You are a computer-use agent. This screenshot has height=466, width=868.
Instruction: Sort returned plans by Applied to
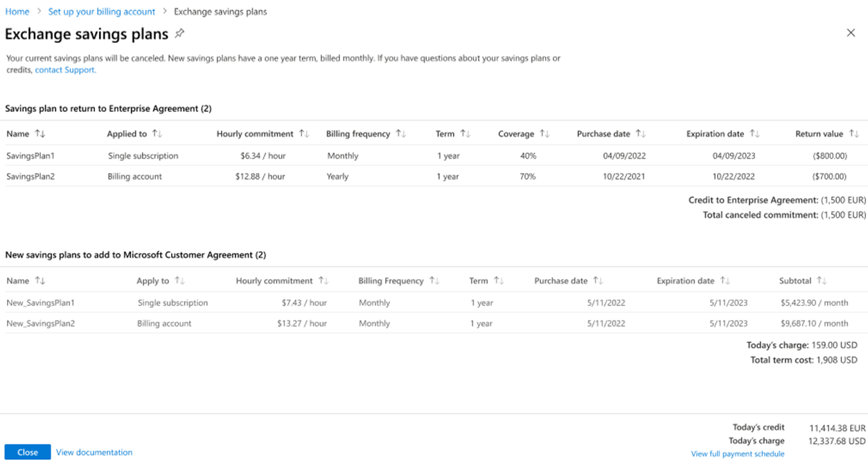coord(157,134)
